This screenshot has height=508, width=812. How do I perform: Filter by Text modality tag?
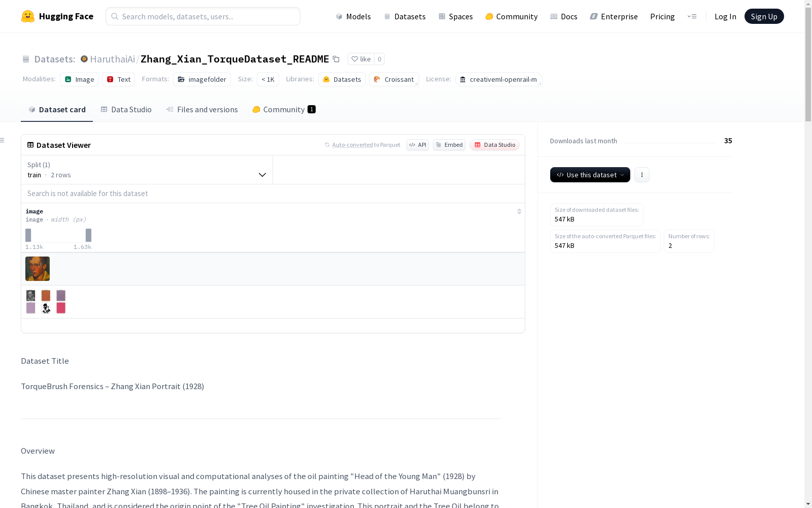(x=119, y=79)
